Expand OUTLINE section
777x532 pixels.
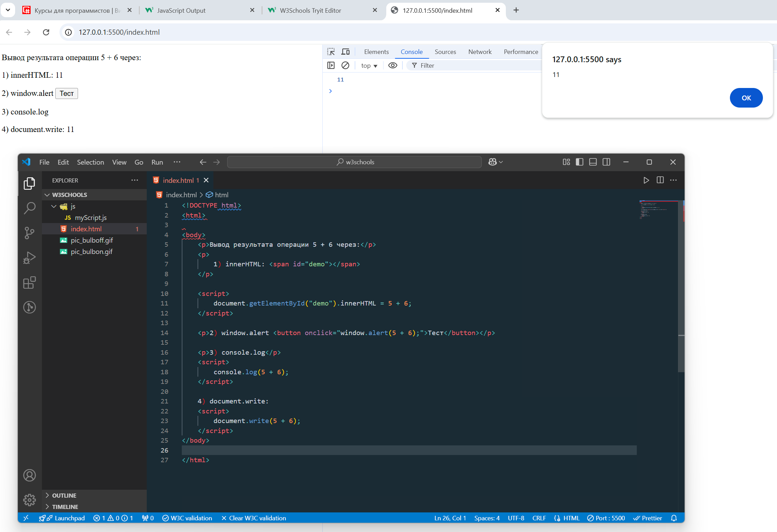coord(94,495)
